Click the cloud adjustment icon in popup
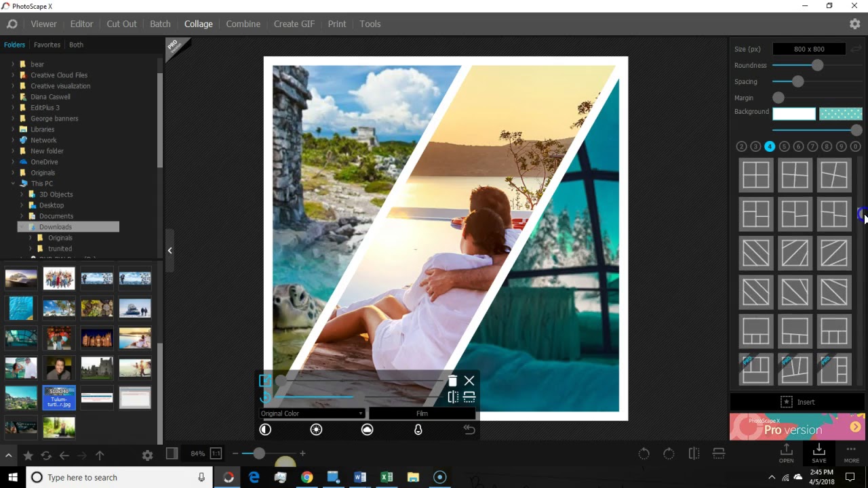 pos(367,430)
